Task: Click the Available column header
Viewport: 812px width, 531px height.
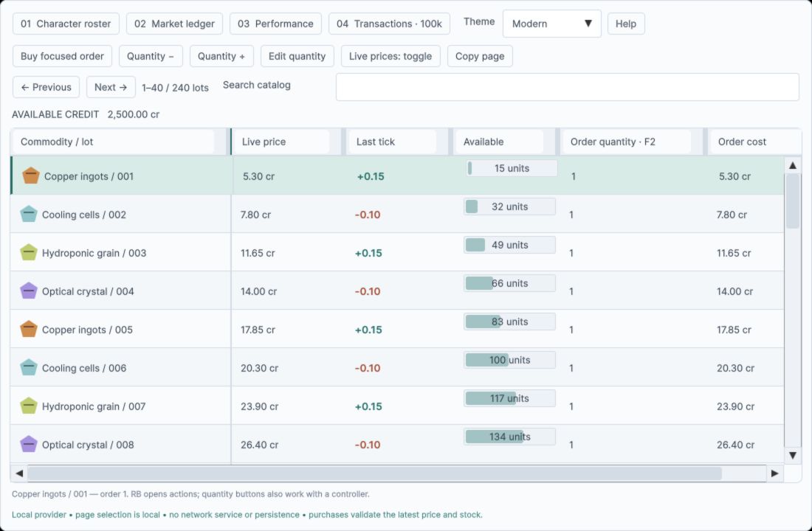Action: [500, 142]
